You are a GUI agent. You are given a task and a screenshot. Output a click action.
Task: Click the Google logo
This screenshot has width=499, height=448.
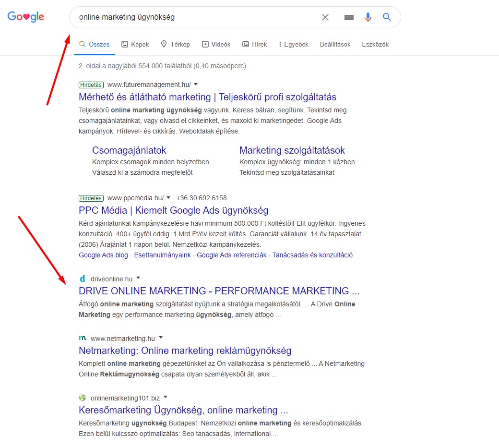tap(26, 16)
